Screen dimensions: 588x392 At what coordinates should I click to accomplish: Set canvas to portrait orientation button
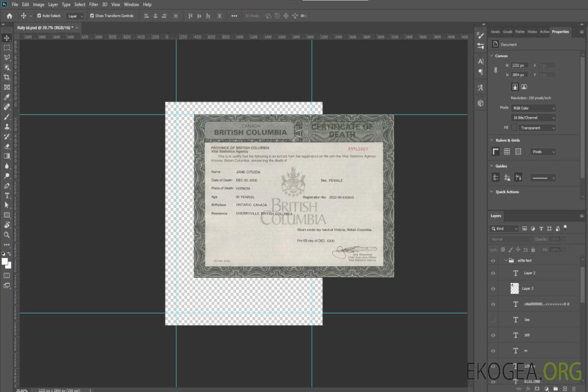515,87
